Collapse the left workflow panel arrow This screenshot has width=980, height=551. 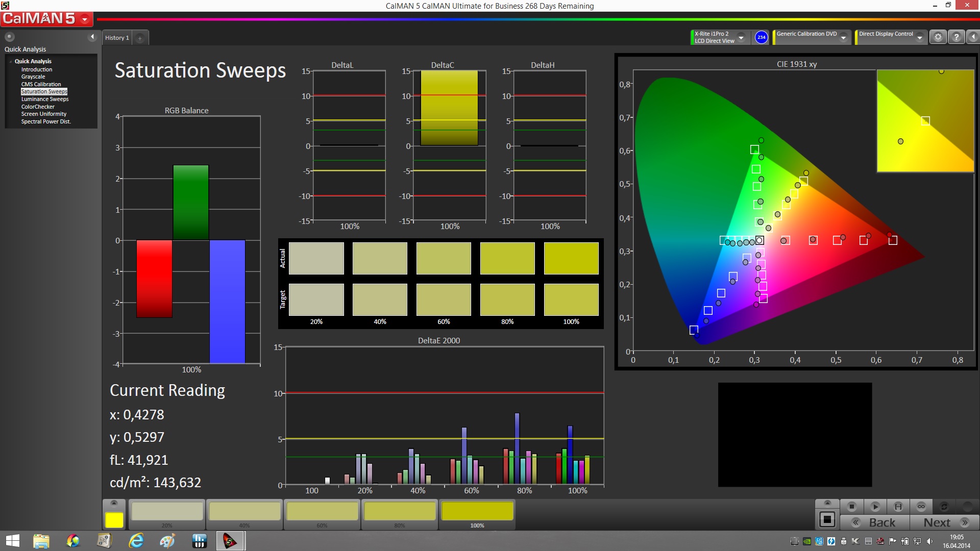[92, 37]
